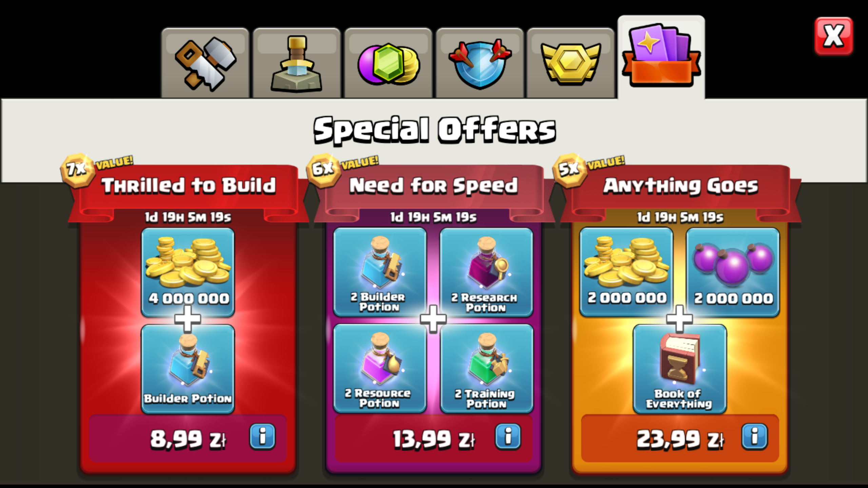Select the purple cards Special Offers tab
This screenshot has width=868, height=488.
pyautogui.click(x=661, y=57)
